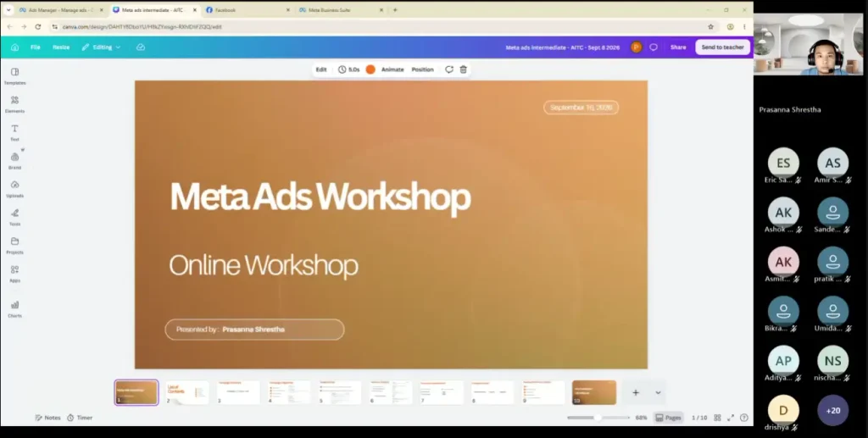Viewport: 868px width, 438px height.
Task: Open browser three-dot menu
Action: (744, 26)
